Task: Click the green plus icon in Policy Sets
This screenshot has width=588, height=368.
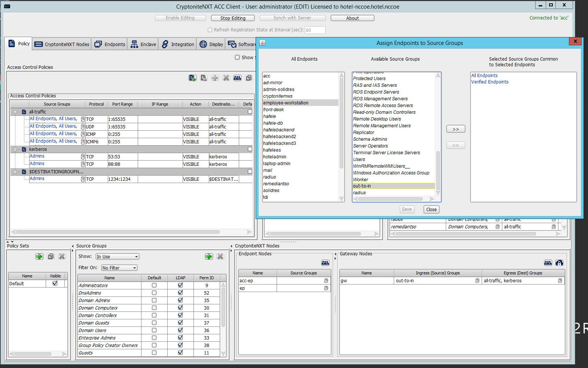Action: [39, 256]
